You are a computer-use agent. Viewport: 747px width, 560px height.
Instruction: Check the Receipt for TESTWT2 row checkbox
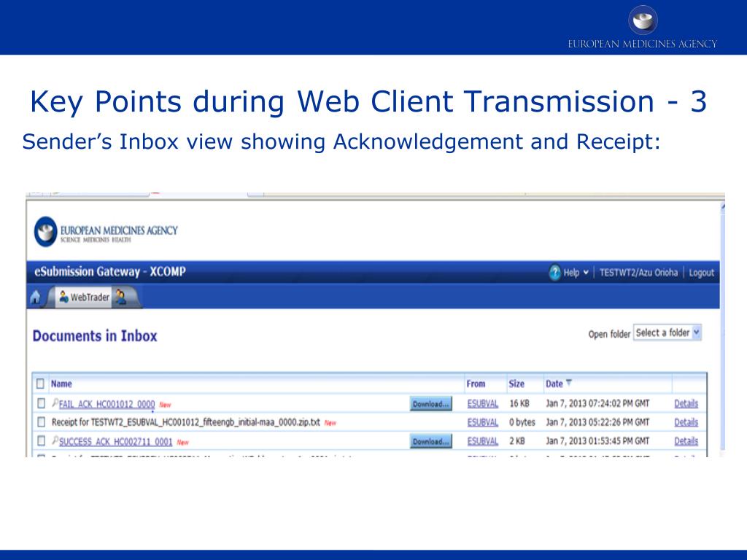coord(41,422)
